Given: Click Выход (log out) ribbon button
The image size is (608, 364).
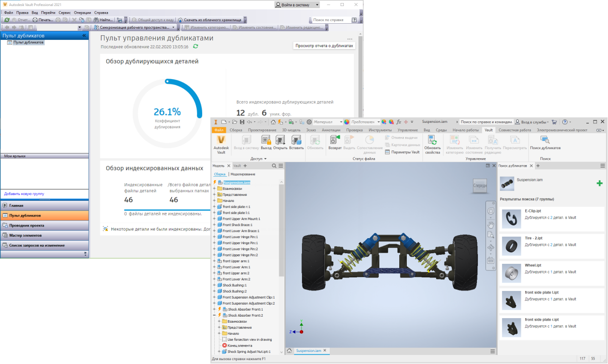Looking at the screenshot, I should click(266, 143).
